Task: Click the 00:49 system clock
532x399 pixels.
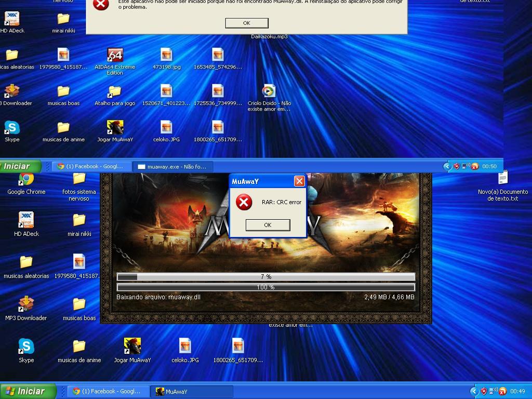Action: [517, 391]
